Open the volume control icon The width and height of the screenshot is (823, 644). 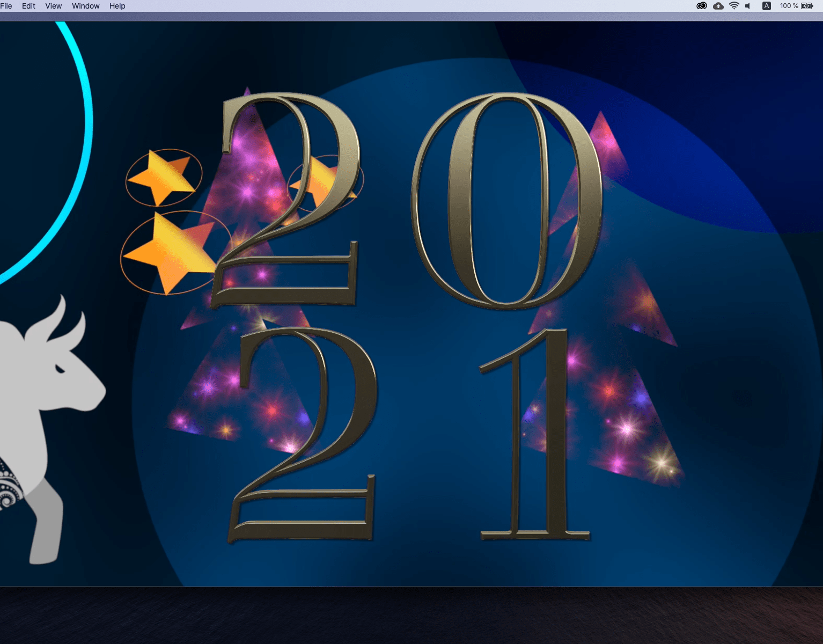pyautogui.click(x=748, y=6)
